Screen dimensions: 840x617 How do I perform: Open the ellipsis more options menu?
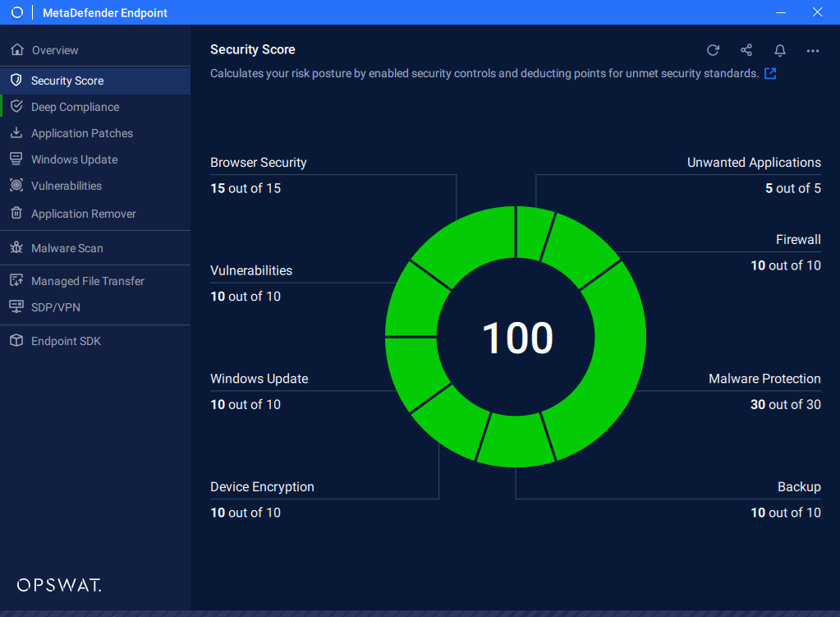click(812, 50)
